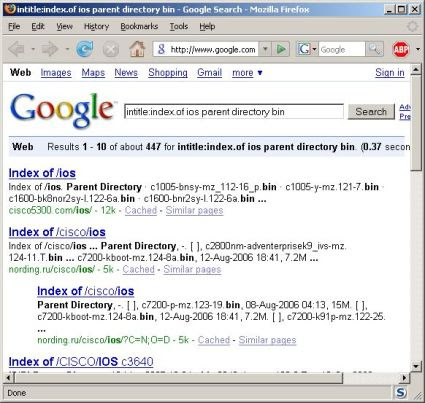Open the View menu
This screenshot has height=403, width=425.
[64, 26]
